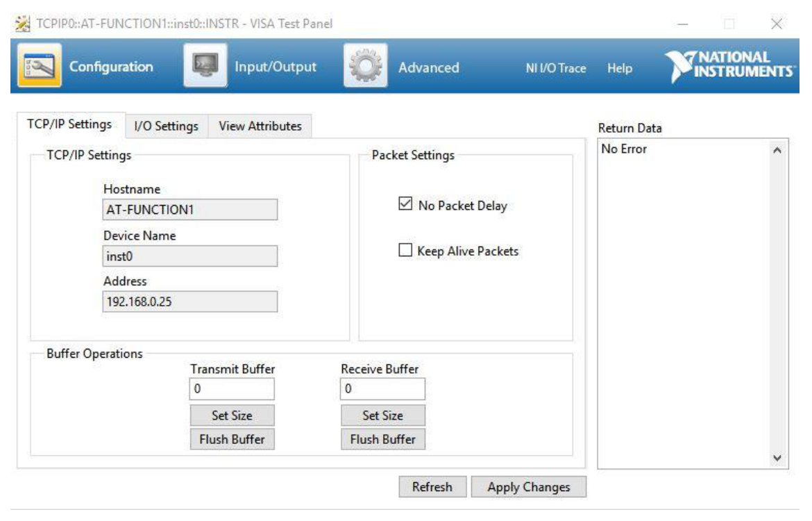This screenshot has height=521, width=812.
Task: Open the View Attributes tab
Action: click(260, 126)
